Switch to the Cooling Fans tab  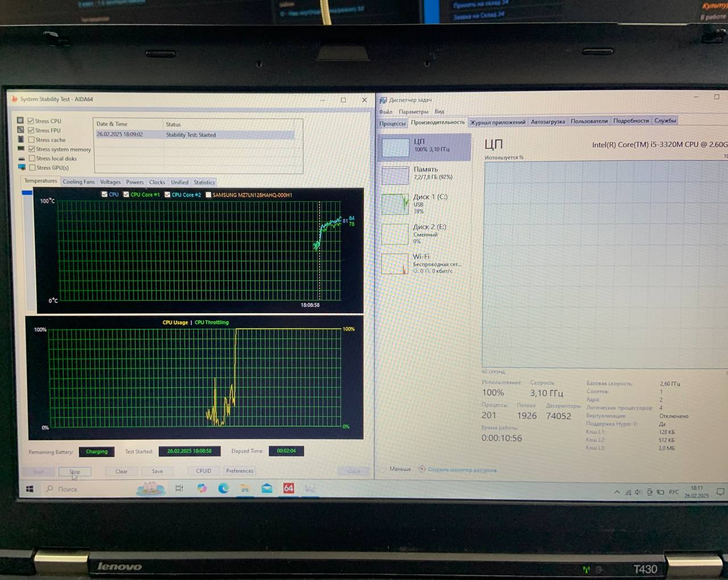[78, 182]
